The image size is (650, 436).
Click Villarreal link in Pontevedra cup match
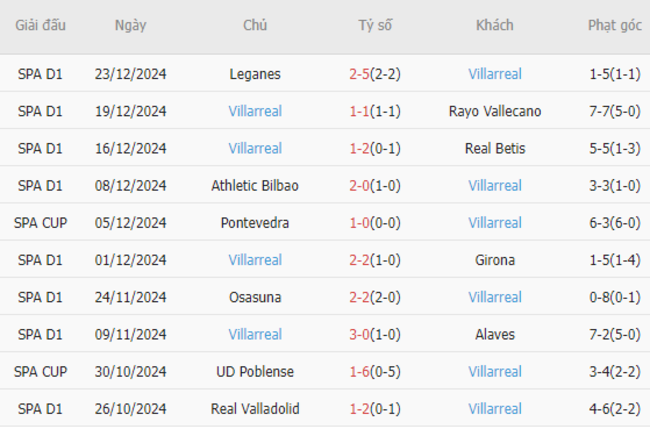click(495, 223)
